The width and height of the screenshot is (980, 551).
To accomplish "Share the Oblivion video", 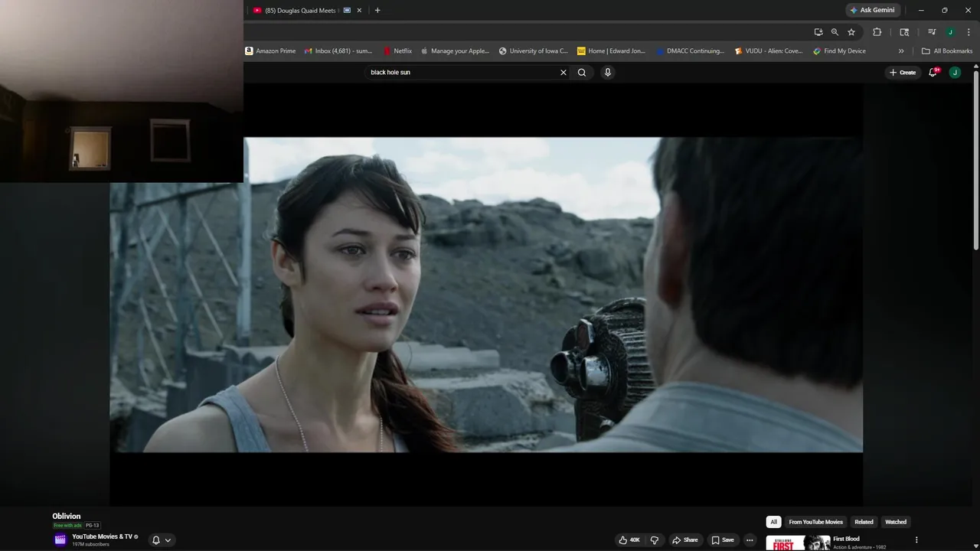I will [x=685, y=540].
